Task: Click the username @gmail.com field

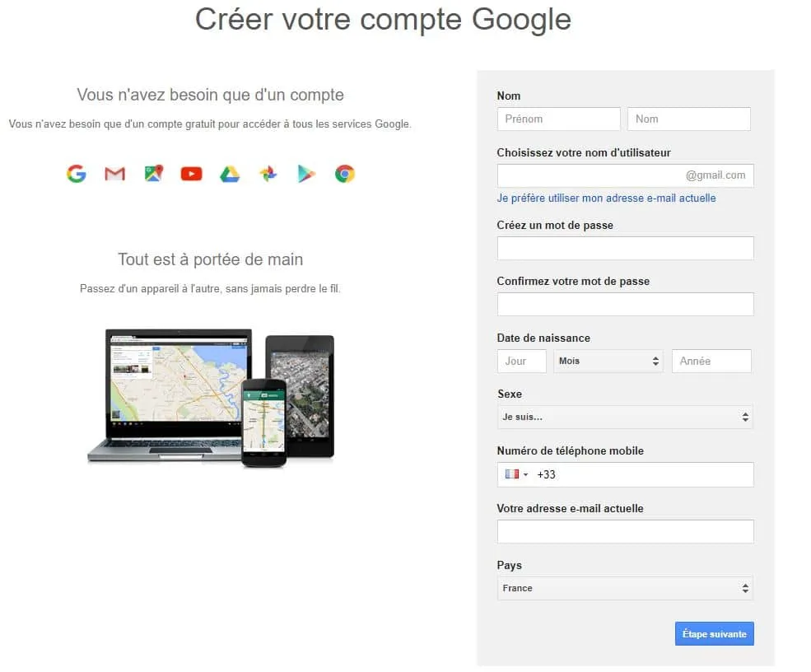Action: (625, 175)
